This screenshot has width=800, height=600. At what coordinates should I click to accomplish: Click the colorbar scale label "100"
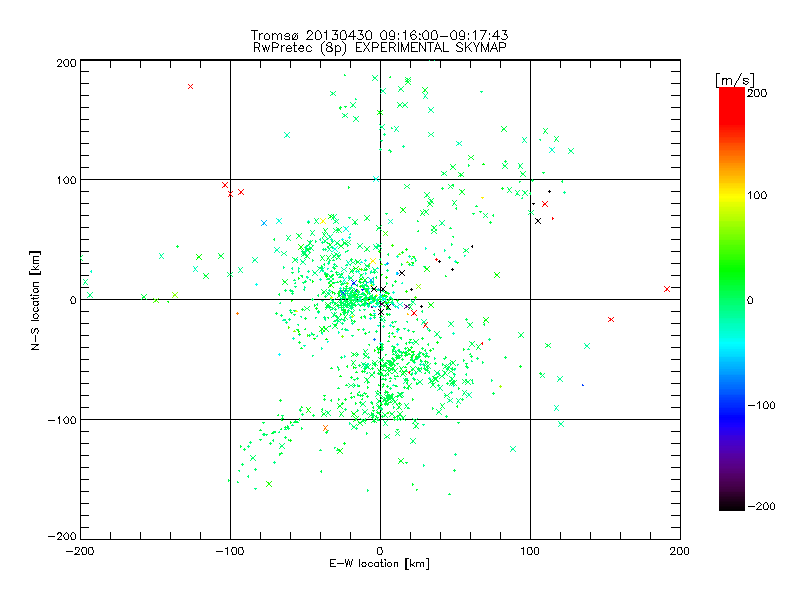coord(757,195)
